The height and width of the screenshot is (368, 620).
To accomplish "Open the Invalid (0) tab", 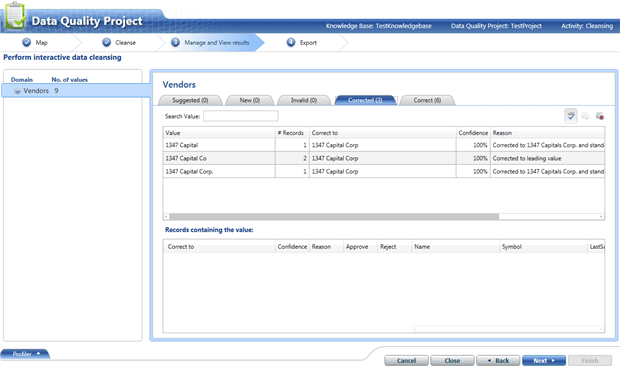I will [x=304, y=100].
